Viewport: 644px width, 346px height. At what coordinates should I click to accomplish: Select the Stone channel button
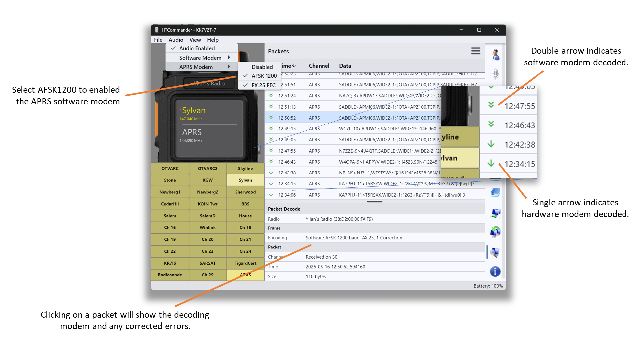point(170,180)
